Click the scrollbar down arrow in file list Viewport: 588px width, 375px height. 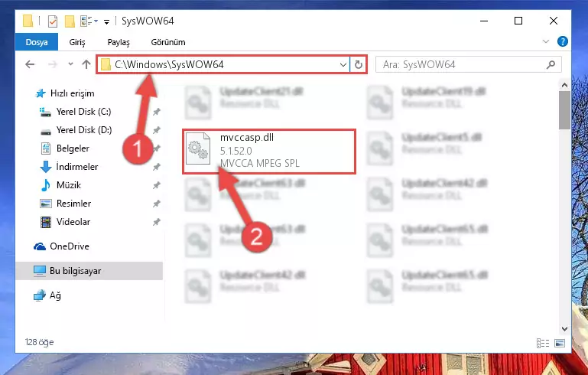(x=564, y=329)
